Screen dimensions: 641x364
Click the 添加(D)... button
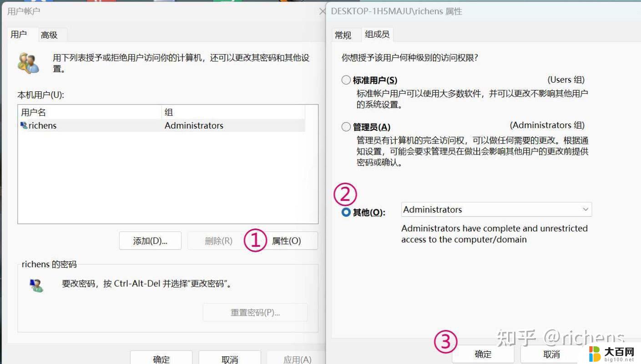[x=150, y=241]
